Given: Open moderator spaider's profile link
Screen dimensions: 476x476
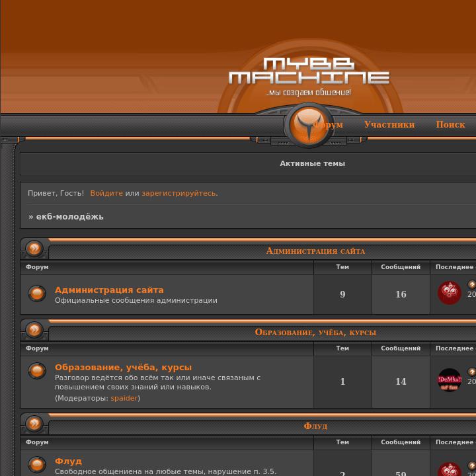Looking at the screenshot, I should point(124,398).
